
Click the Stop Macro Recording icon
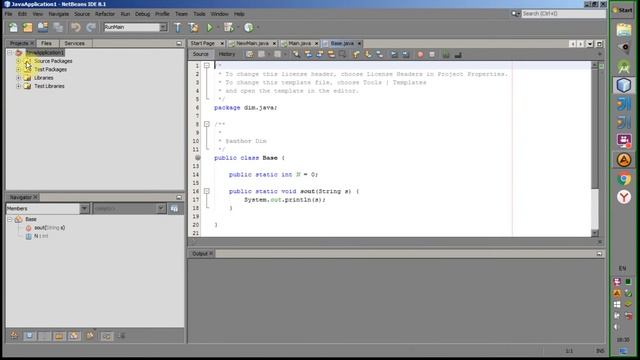(432, 54)
